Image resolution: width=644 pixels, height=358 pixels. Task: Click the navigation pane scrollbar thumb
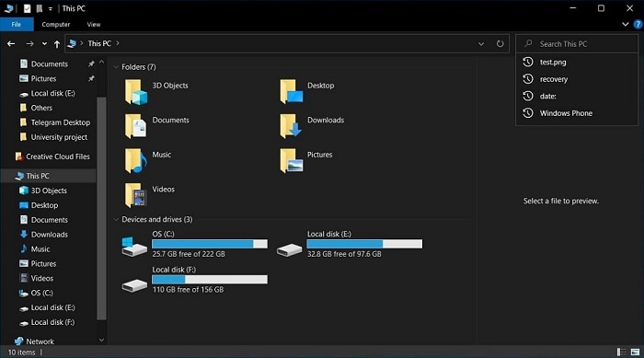[101, 208]
